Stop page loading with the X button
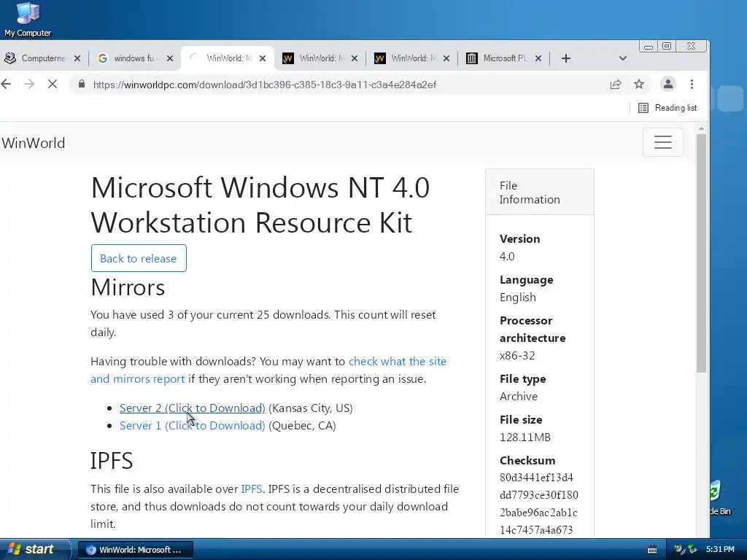This screenshot has height=560, width=747. click(x=53, y=85)
